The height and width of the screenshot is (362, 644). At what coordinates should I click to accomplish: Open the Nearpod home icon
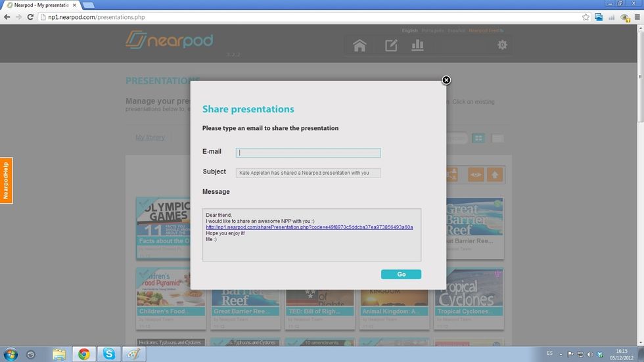(x=359, y=45)
